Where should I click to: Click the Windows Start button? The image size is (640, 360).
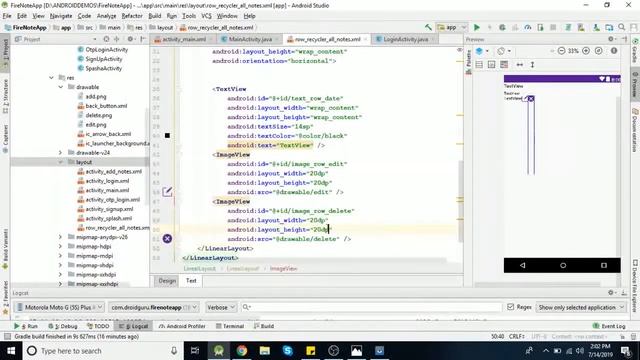11,351
